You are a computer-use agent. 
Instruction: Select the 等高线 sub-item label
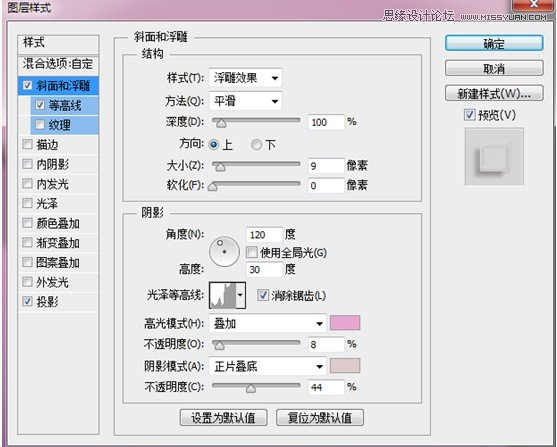click(x=65, y=106)
